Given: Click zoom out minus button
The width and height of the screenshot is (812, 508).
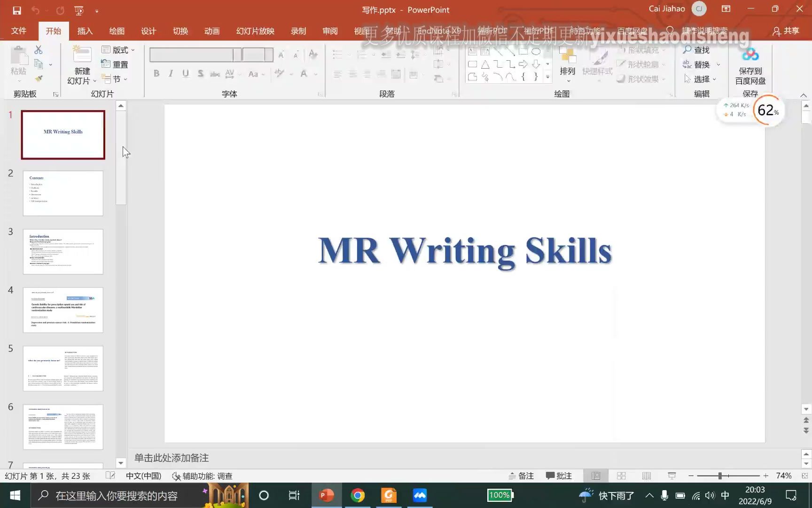Looking at the screenshot, I should pos(691,476).
